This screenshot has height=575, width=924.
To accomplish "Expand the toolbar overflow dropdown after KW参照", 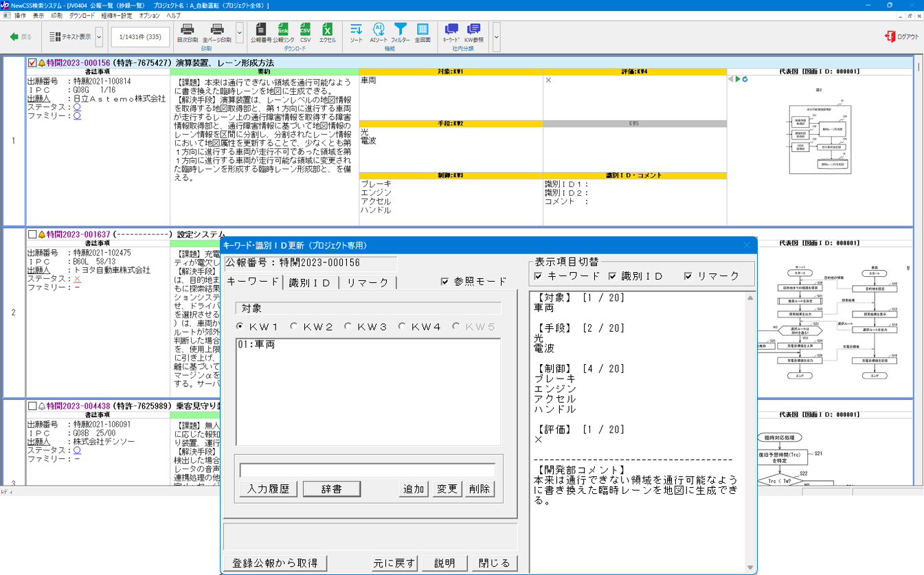I will point(496,36).
